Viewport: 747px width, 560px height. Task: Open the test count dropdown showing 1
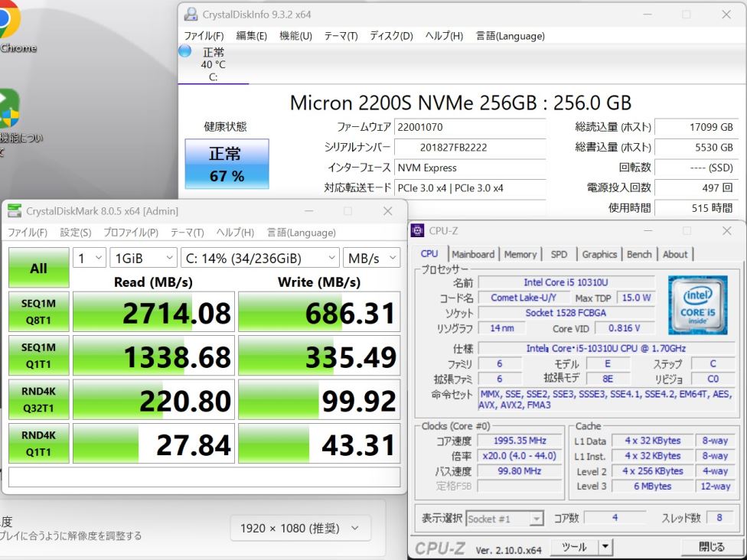pyautogui.click(x=90, y=259)
